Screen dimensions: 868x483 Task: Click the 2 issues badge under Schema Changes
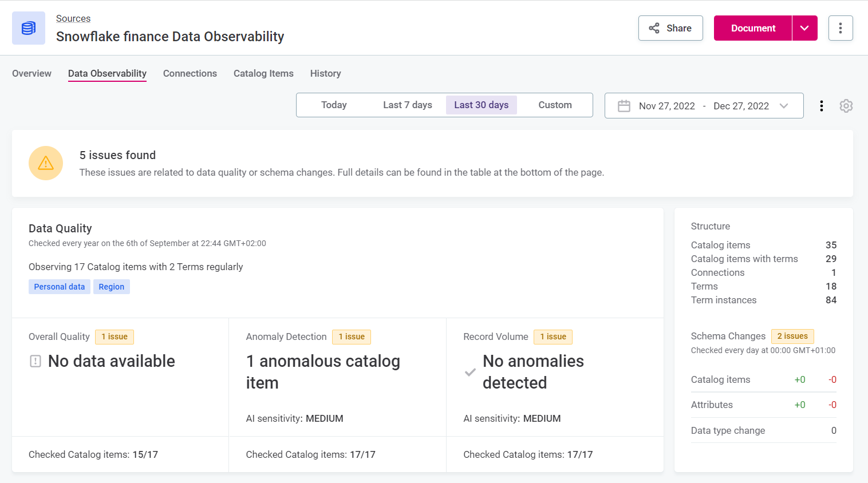(x=792, y=336)
